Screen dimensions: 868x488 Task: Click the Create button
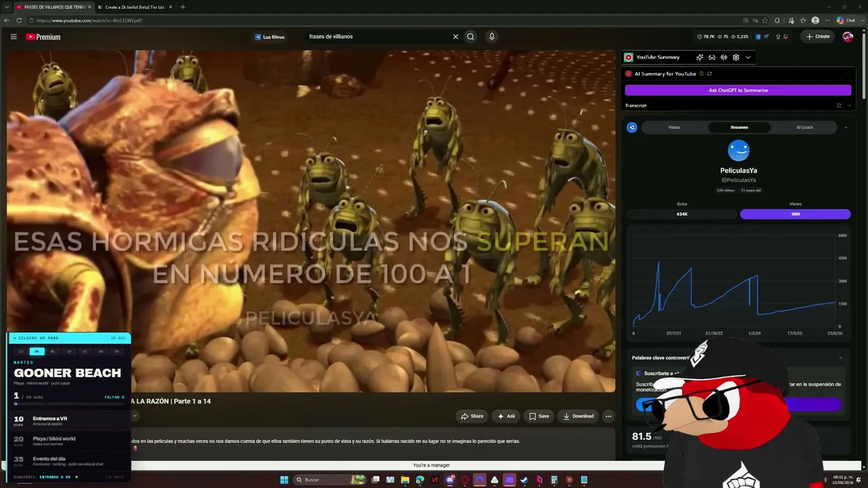(818, 37)
